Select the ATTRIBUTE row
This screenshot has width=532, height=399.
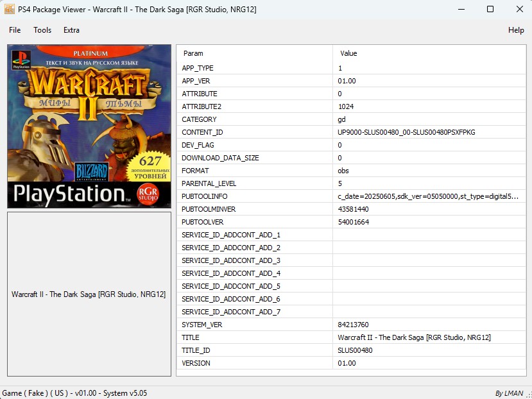point(351,94)
